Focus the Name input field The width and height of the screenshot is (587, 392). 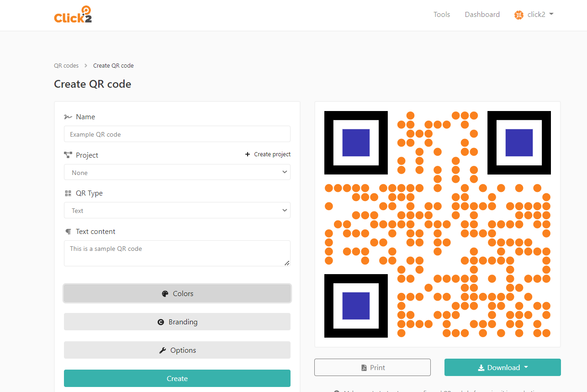click(x=177, y=134)
